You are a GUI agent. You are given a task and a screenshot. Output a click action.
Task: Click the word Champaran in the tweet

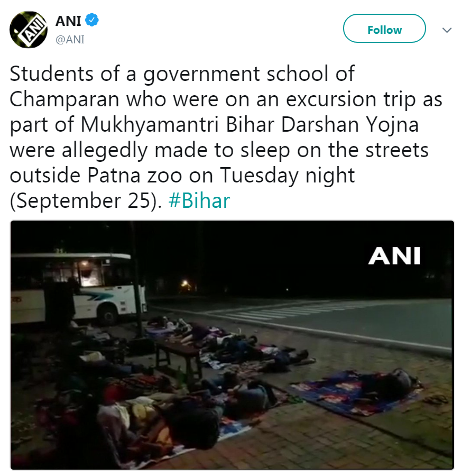(x=64, y=99)
